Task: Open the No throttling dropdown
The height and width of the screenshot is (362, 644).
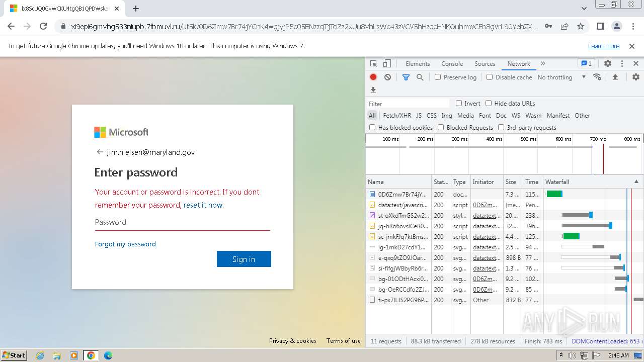Action: 561,77
